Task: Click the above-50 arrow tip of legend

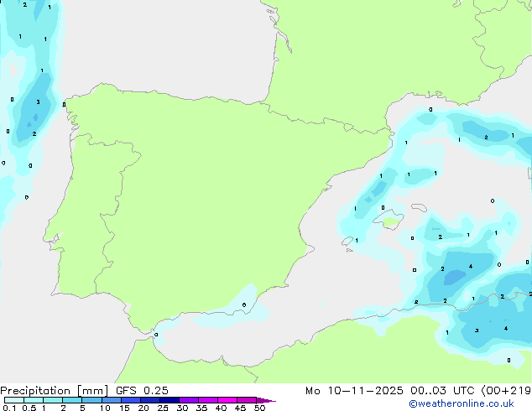Action: [266, 400]
